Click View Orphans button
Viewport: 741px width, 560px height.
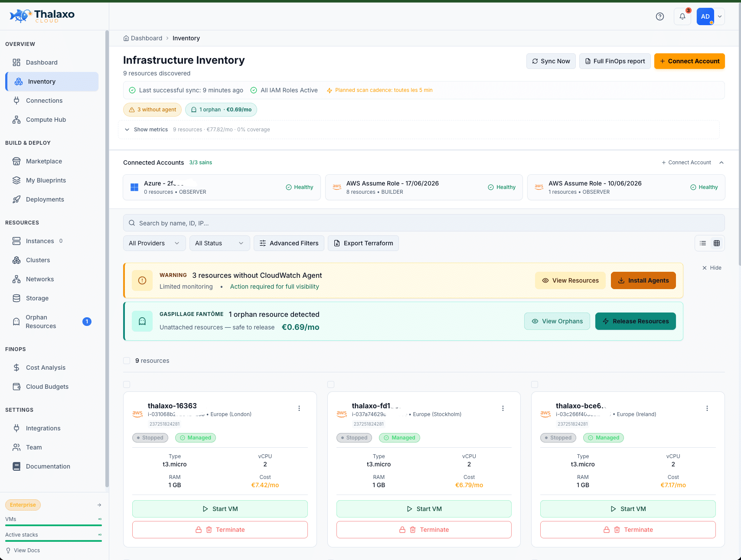[557, 321]
